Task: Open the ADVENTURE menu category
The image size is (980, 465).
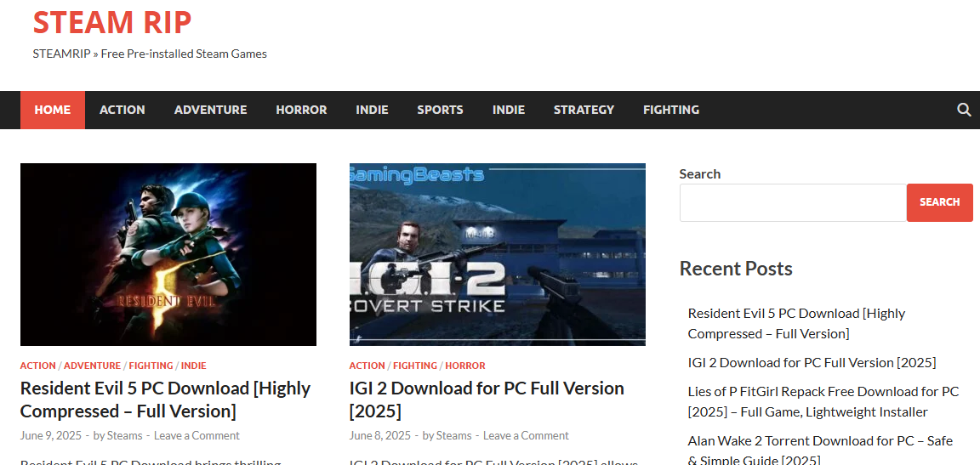Action: click(x=211, y=110)
